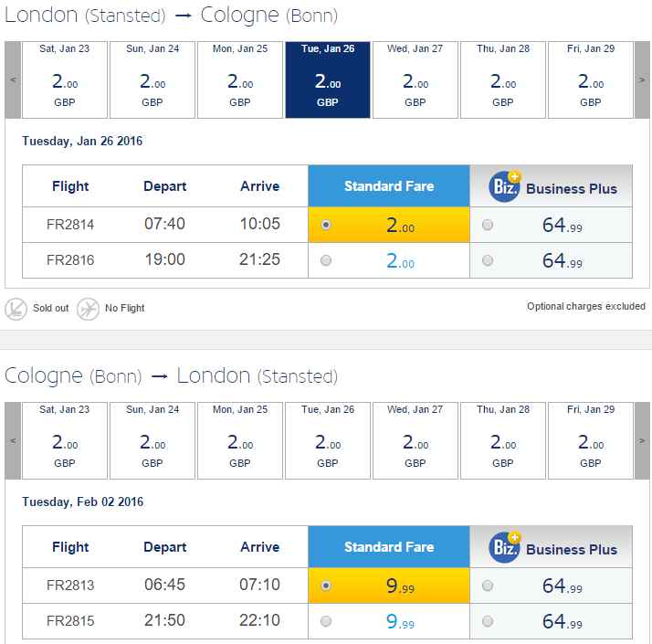652x644 pixels.
Task: Show later outbound dates with right arrow
Action: [642, 79]
